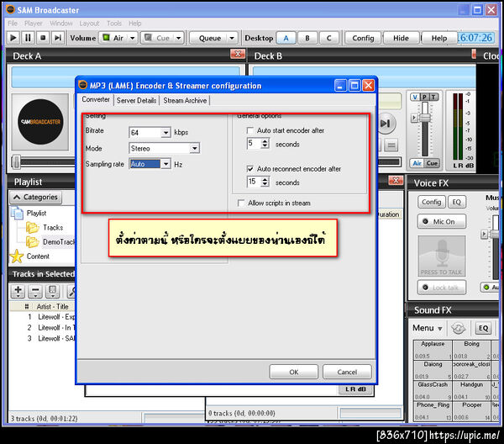The height and width of the screenshot is (444, 504).
Task: Click the Deck B next track icon
Action: point(386,124)
